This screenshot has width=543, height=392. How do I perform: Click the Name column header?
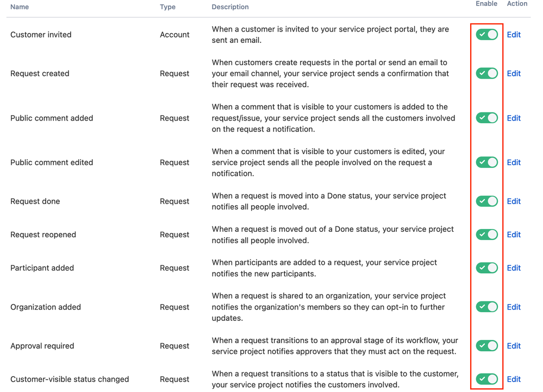coord(20,7)
